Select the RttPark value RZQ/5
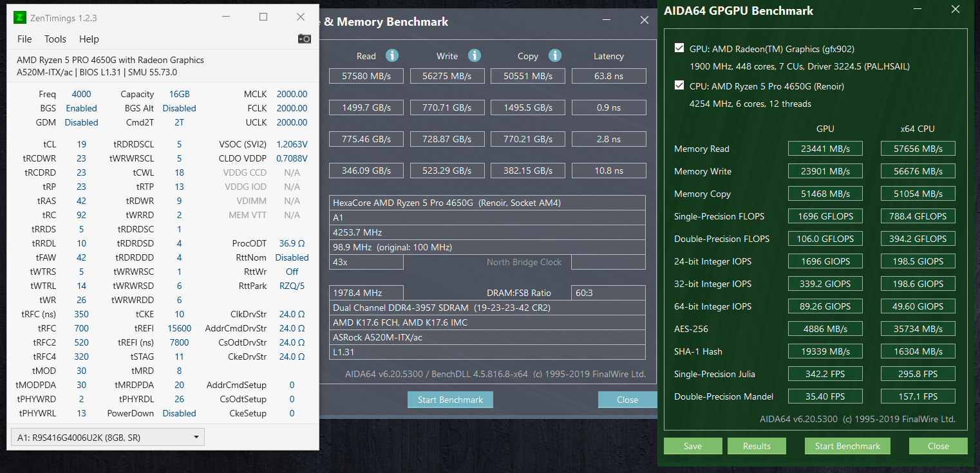This screenshot has height=473, width=980. pos(292,286)
